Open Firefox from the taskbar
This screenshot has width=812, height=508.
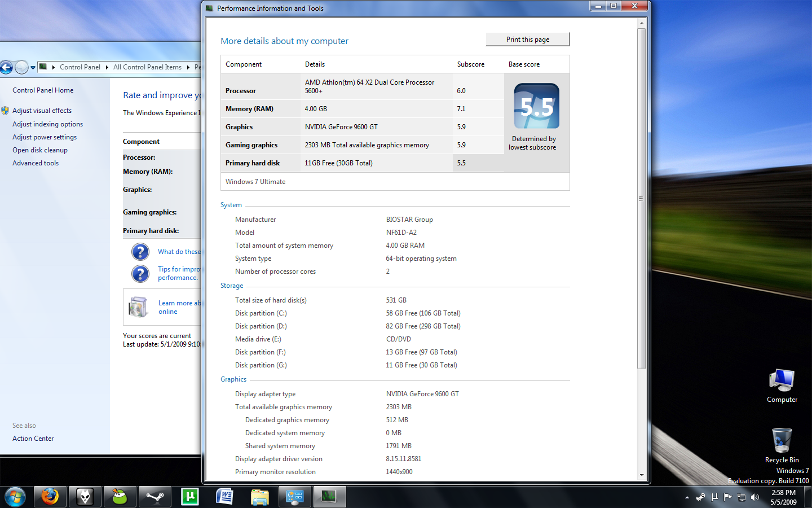[x=50, y=497]
